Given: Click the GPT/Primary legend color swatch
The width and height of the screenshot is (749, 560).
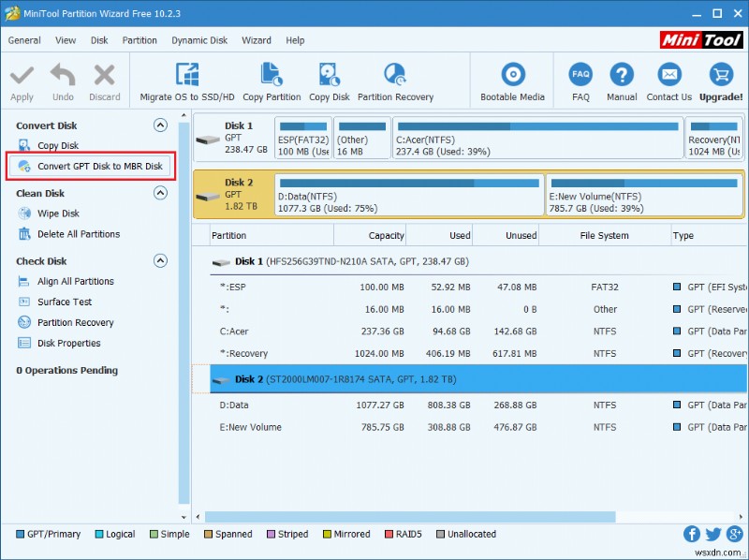Looking at the screenshot, I should pyautogui.click(x=19, y=534).
